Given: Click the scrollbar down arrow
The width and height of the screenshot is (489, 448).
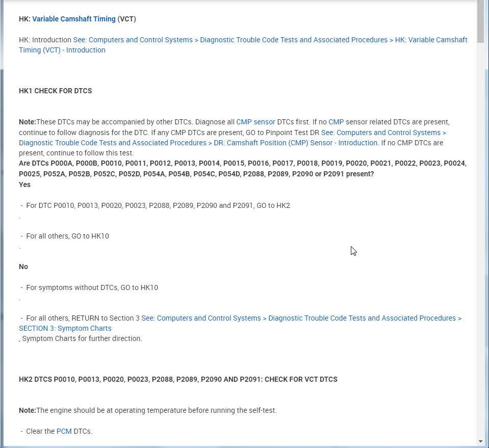Looking at the screenshot, I should pyautogui.click(x=481, y=441).
